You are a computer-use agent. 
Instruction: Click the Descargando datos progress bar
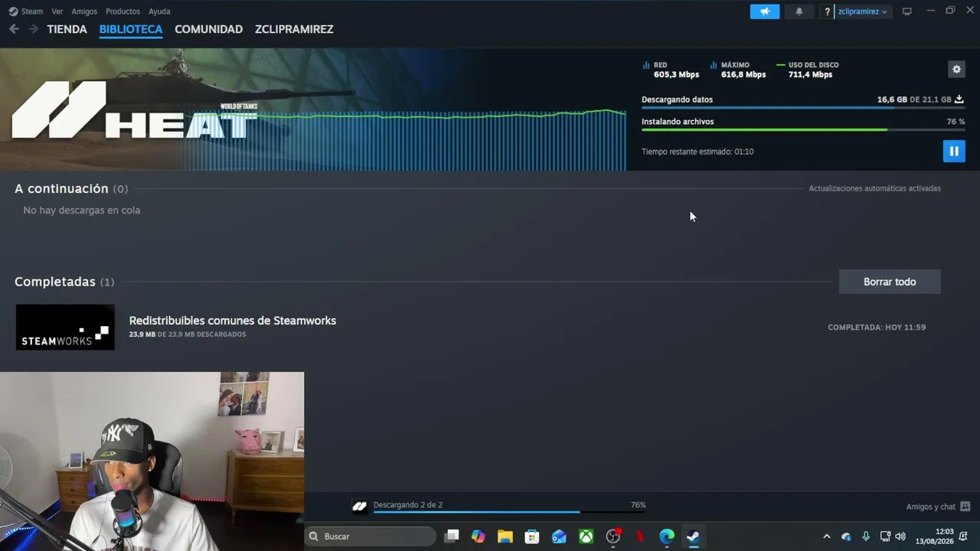point(803,108)
